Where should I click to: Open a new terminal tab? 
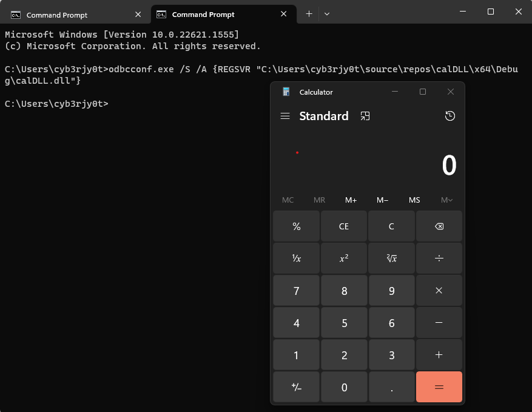point(309,14)
